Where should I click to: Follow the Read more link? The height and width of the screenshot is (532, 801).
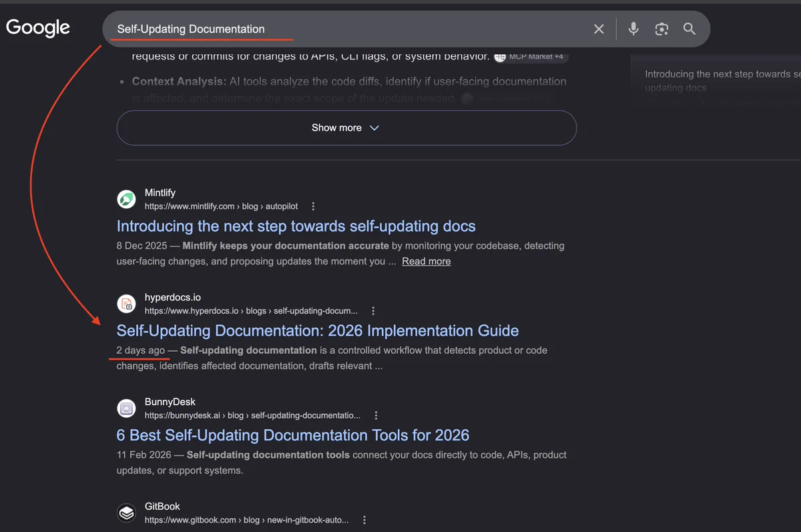[426, 261]
